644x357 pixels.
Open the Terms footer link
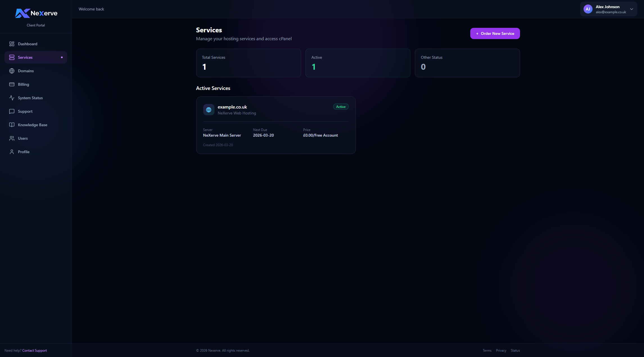click(x=487, y=351)
